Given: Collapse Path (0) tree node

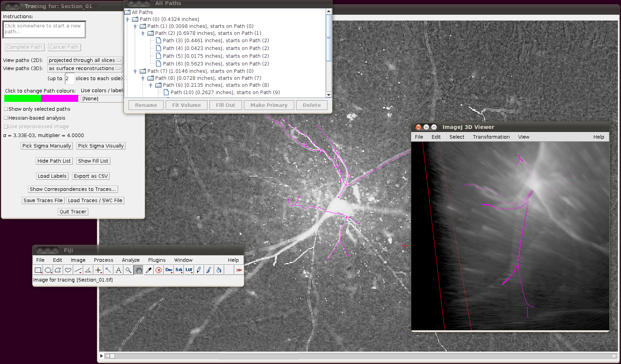Looking at the screenshot, I should pos(127,19).
